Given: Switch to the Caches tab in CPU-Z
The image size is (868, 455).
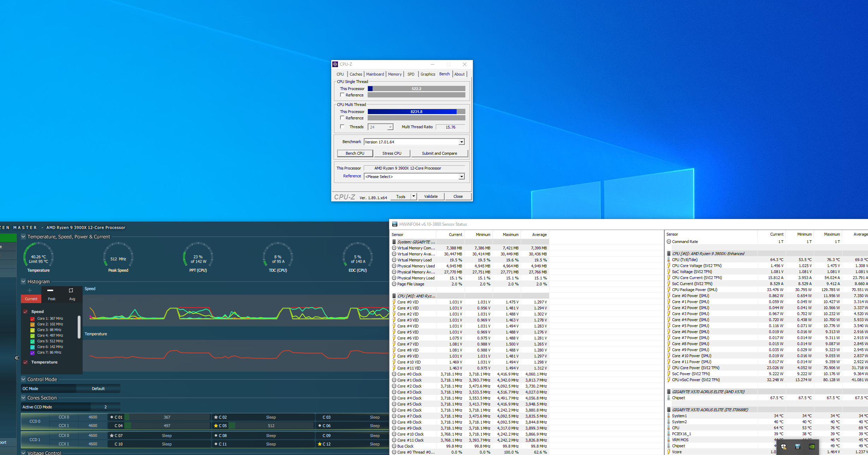Looking at the screenshot, I should (356, 74).
